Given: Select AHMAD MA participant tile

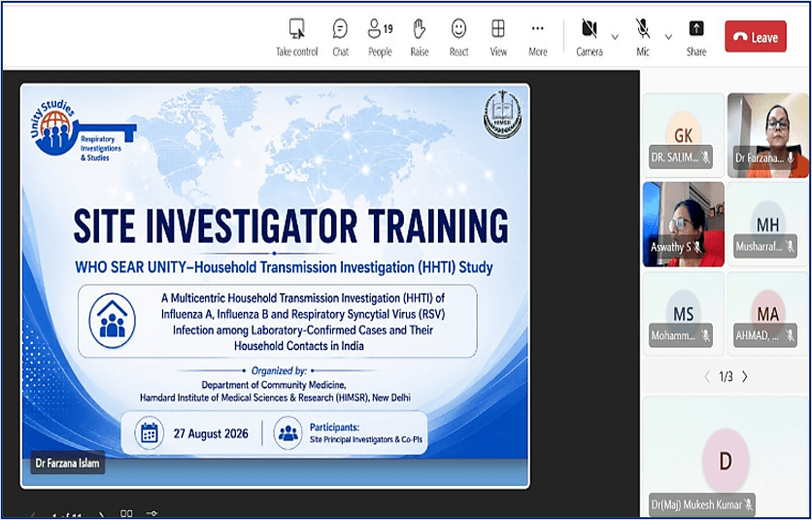Looking at the screenshot, I should pyautogui.click(x=768, y=313).
